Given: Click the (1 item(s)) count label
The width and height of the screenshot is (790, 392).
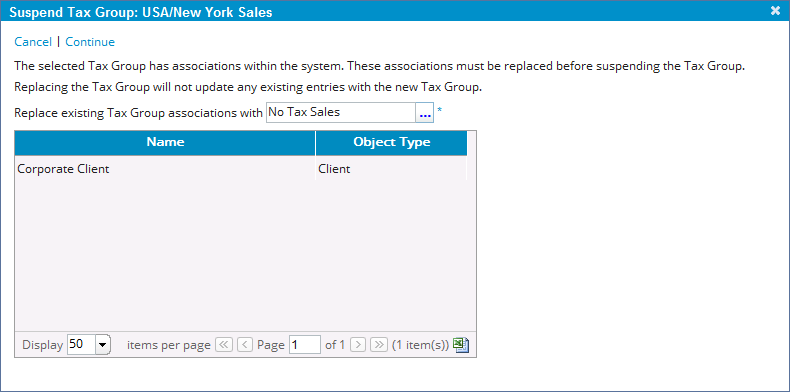Looking at the screenshot, I should 420,345.
